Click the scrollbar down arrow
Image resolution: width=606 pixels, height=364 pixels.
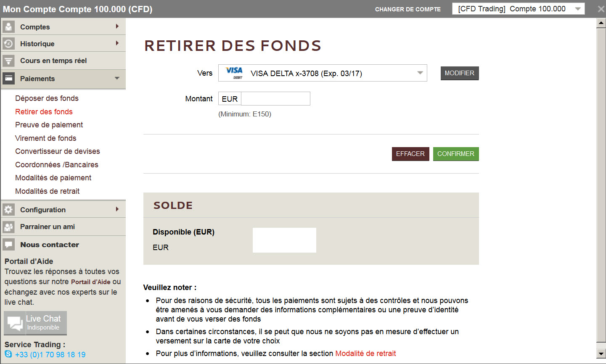[x=601, y=354]
